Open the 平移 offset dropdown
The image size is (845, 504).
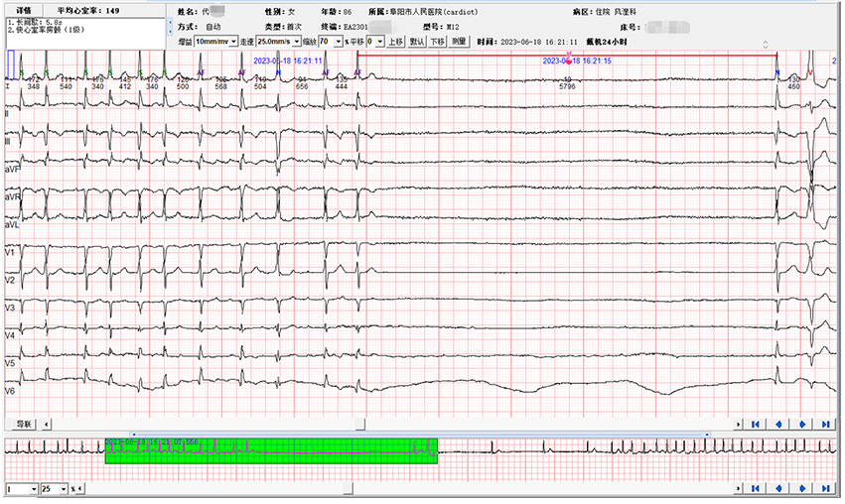375,42
